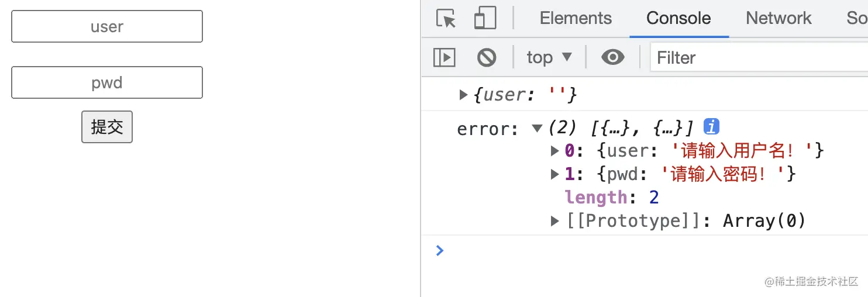The width and height of the screenshot is (868, 297).
Task: Open the top context selector dropdown
Action: (549, 57)
